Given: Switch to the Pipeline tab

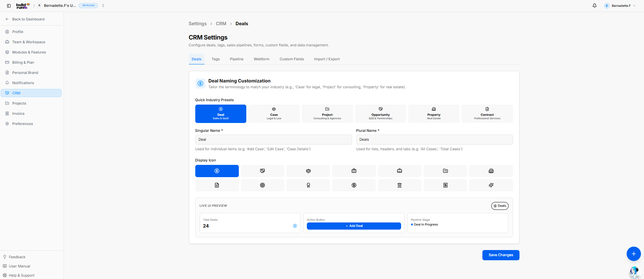Looking at the screenshot, I should point(236,59).
